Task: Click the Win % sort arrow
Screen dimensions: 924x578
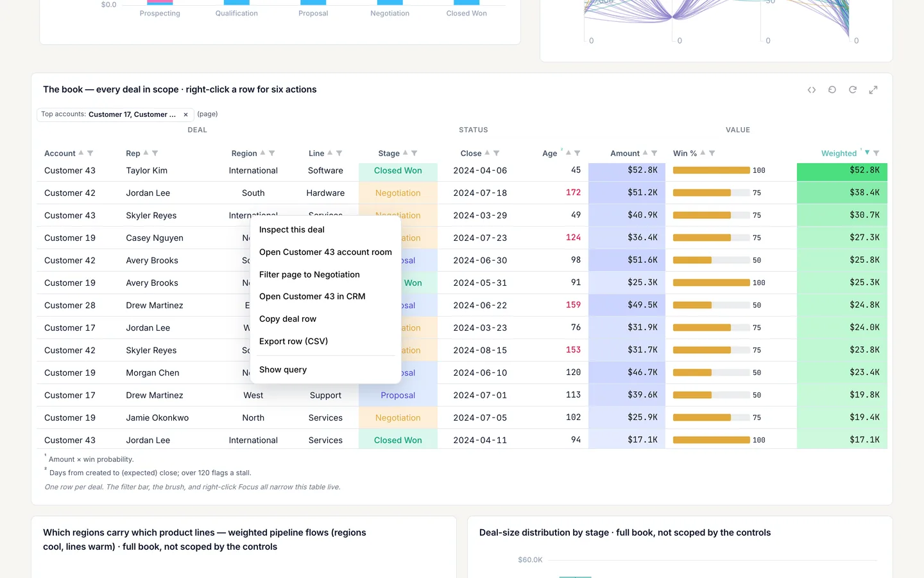Action: [x=703, y=153]
